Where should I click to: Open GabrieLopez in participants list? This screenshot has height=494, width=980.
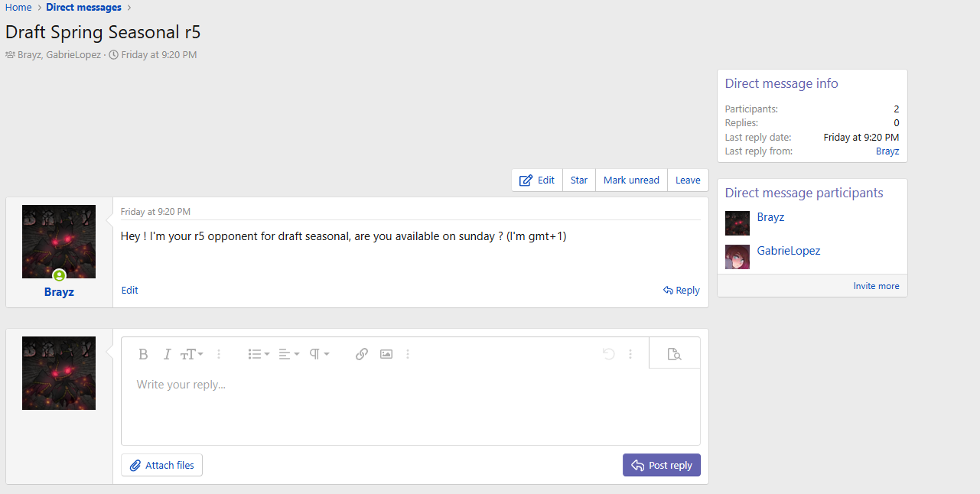click(x=789, y=251)
